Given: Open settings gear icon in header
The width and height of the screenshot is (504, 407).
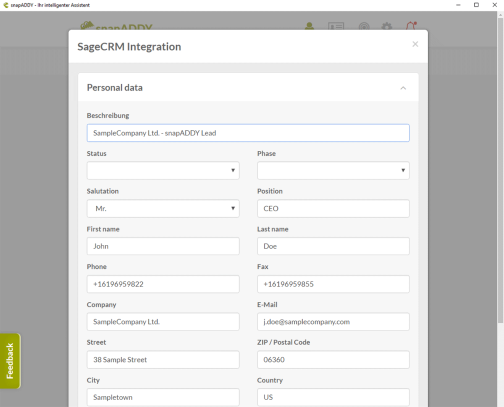Looking at the screenshot, I should pos(387,26).
